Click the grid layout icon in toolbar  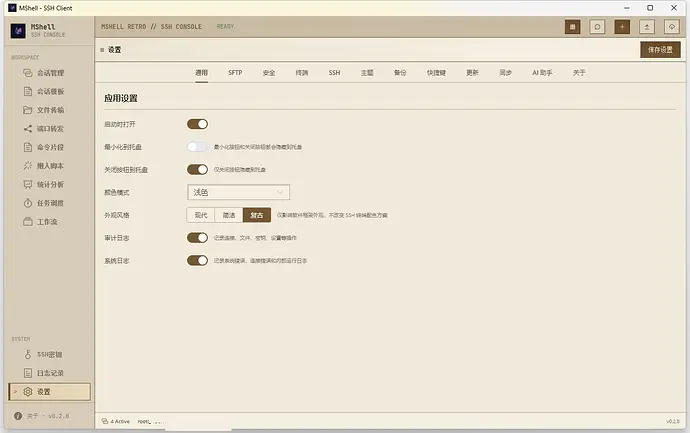tap(573, 27)
